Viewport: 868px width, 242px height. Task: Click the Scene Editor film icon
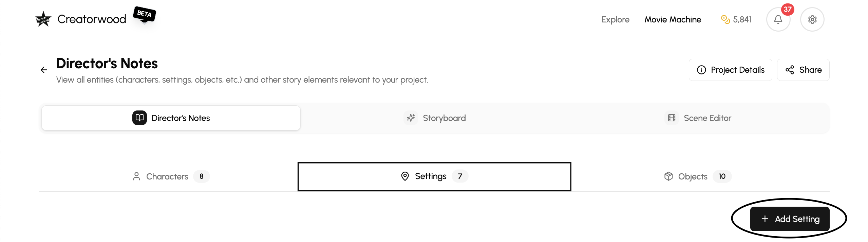tap(672, 118)
